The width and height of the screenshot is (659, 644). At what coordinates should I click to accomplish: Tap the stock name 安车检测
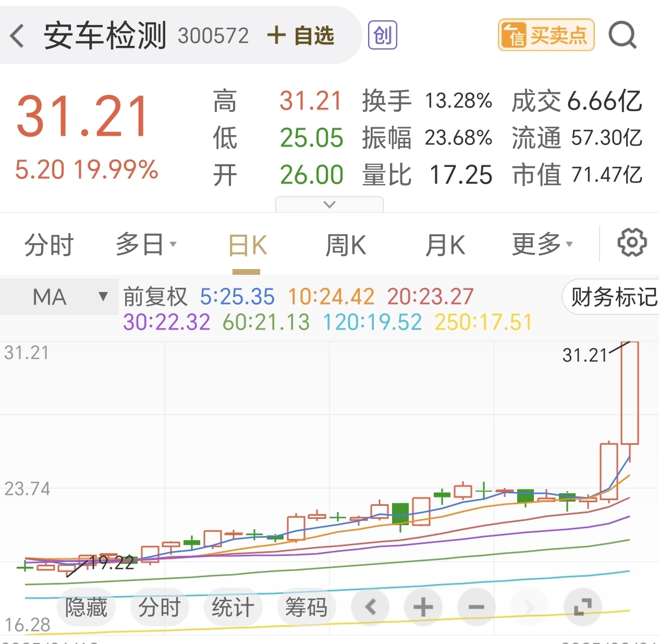tap(105, 35)
